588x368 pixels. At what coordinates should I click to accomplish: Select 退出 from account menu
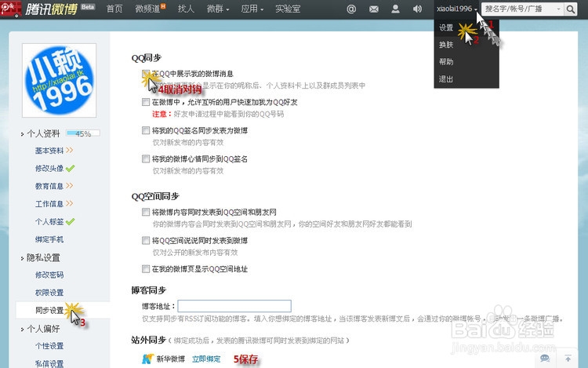pyautogui.click(x=446, y=79)
